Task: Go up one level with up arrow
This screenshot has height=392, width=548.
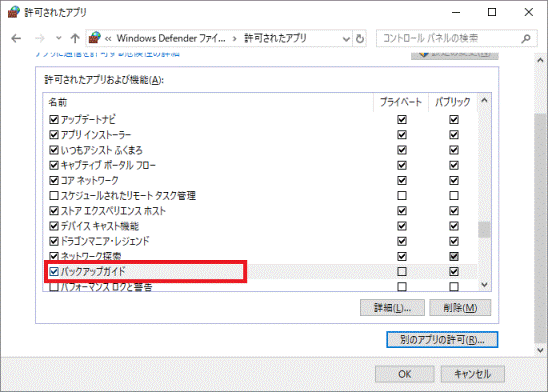Action: point(75,38)
